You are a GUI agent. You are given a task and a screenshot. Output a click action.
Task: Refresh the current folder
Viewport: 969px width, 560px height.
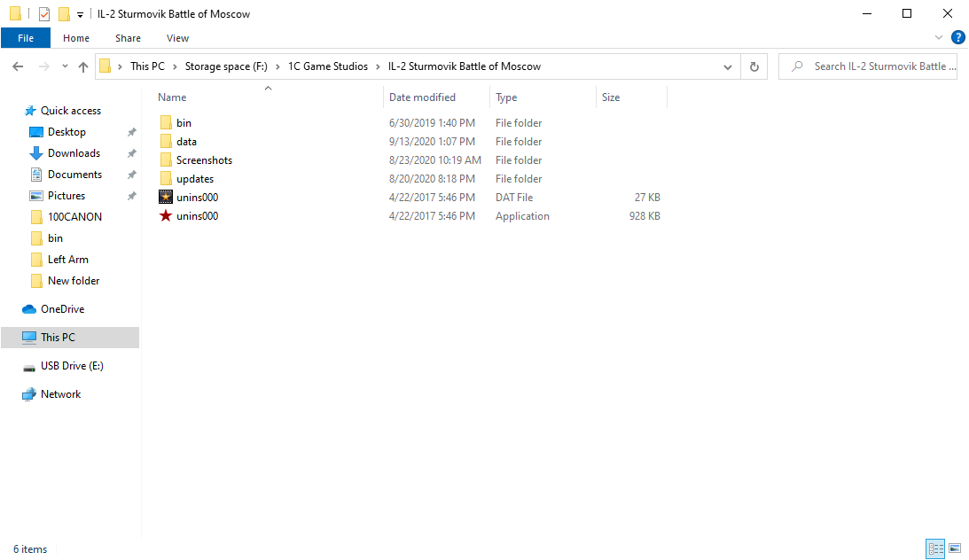coord(754,66)
